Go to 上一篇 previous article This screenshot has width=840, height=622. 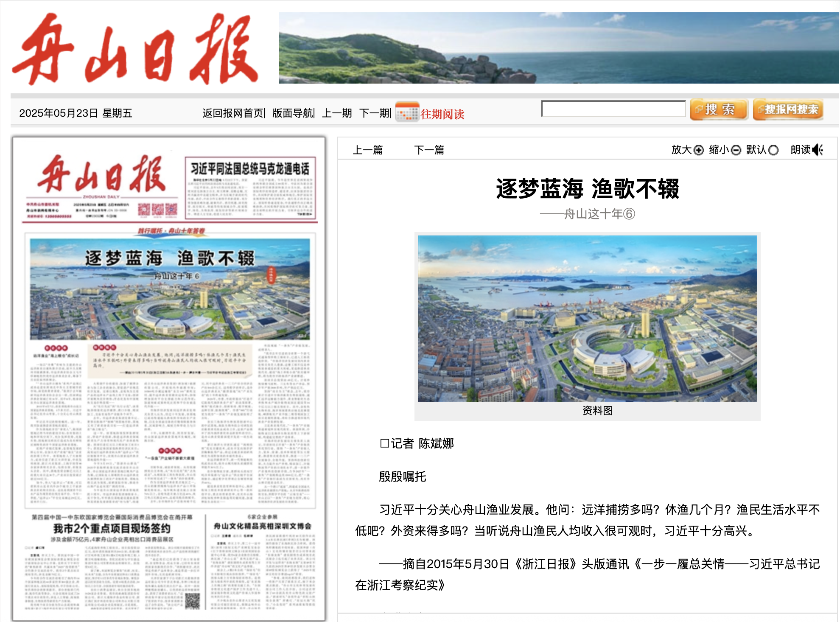pyautogui.click(x=368, y=150)
